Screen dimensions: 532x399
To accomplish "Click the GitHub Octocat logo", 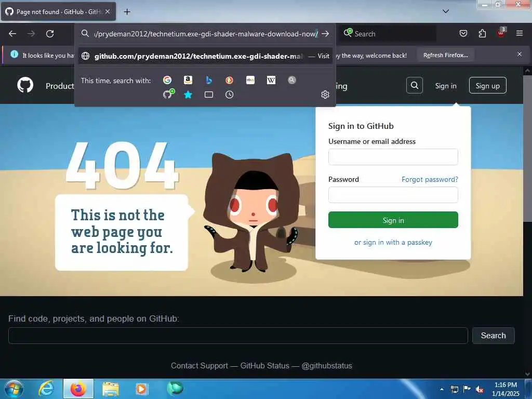I will click(25, 85).
